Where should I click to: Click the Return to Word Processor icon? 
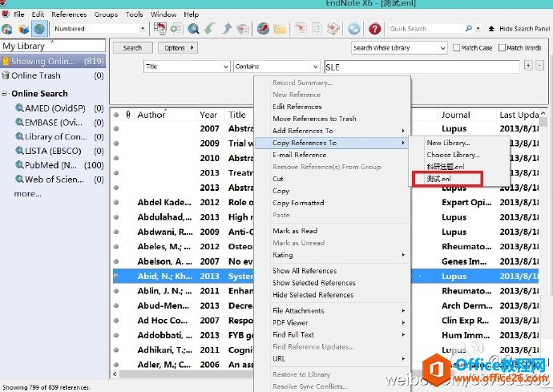coord(333,29)
